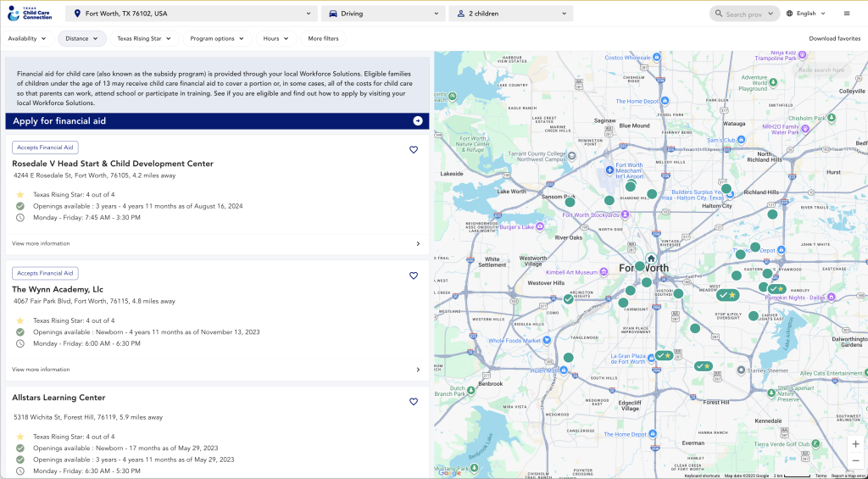
Task: Click the home marker on the map
Action: point(651,259)
